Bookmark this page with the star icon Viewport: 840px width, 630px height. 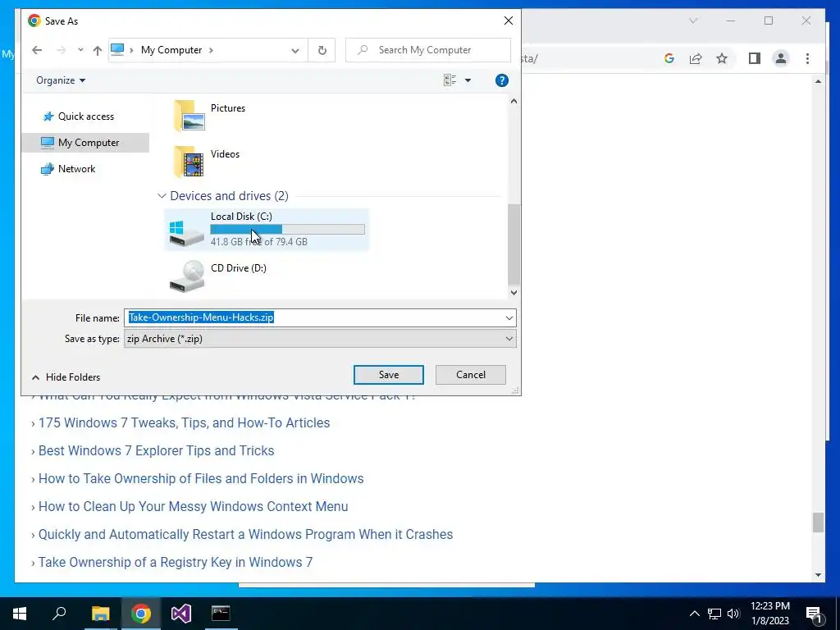[x=722, y=58]
